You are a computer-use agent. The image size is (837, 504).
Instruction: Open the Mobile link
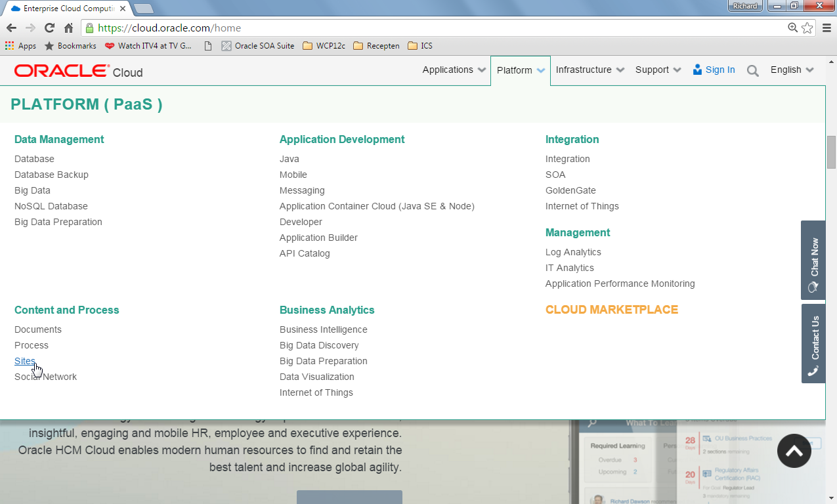coord(293,175)
